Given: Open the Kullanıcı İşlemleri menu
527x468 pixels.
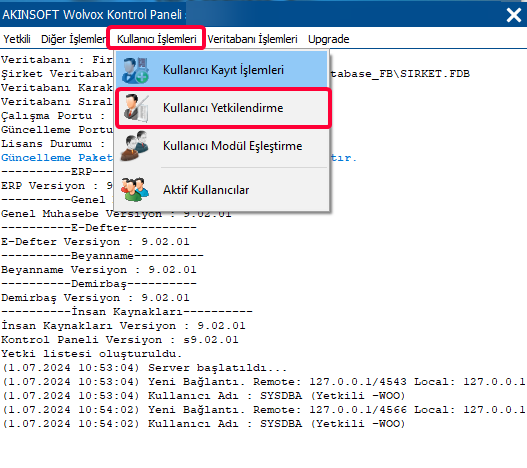Looking at the screenshot, I should [x=157, y=39].
